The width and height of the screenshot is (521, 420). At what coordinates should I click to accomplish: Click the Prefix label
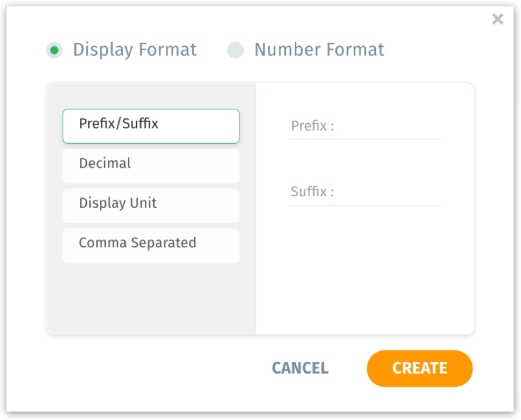pyautogui.click(x=312, y=127)
